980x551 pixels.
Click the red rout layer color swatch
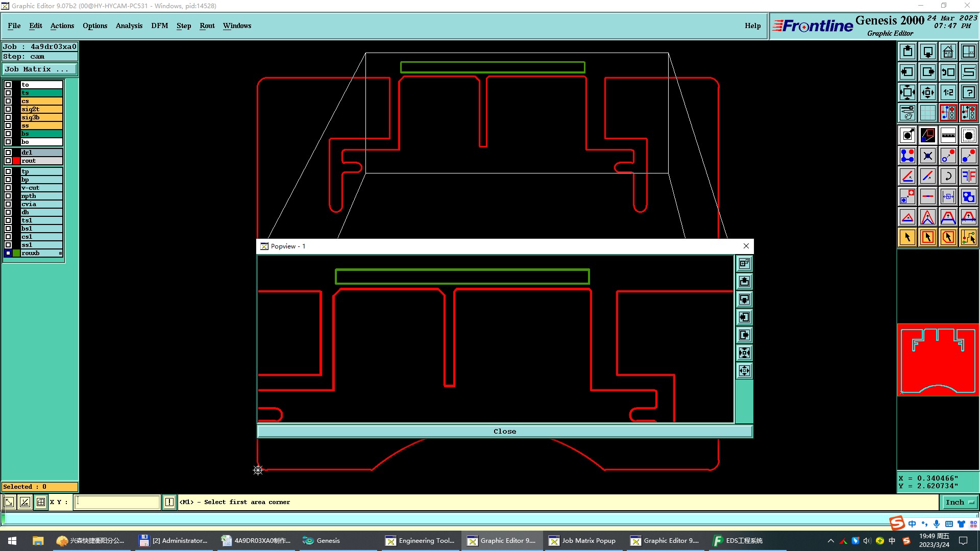tap(16, 161)
